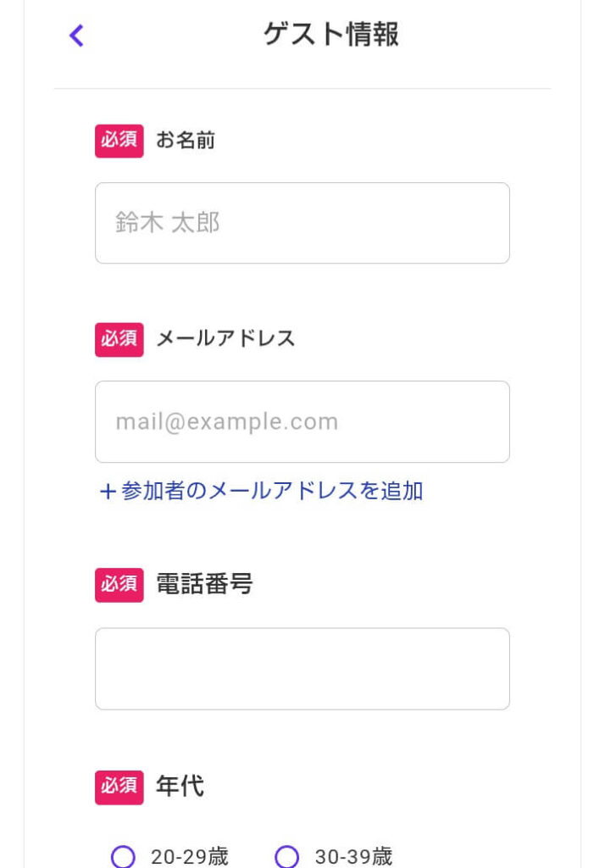
Task: Click the メールアドレス field label
Action: click(225, 338)
